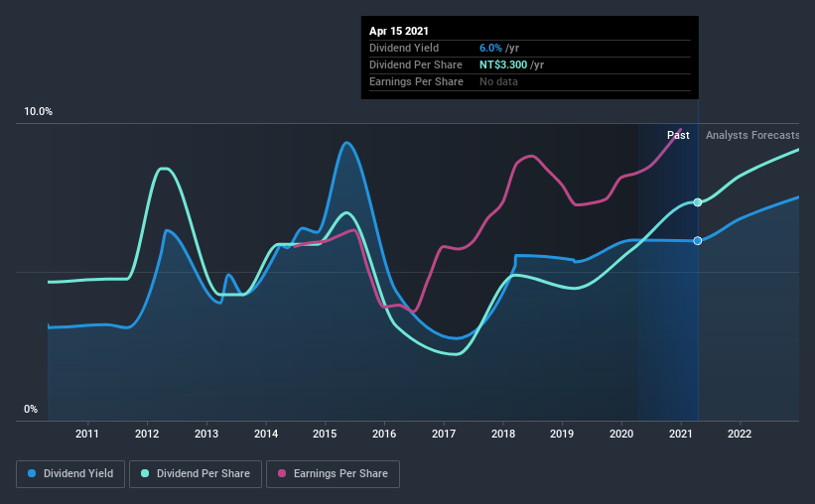Click the 2022 x-axis label
This screenshot has height=504, width=815.
740,434
